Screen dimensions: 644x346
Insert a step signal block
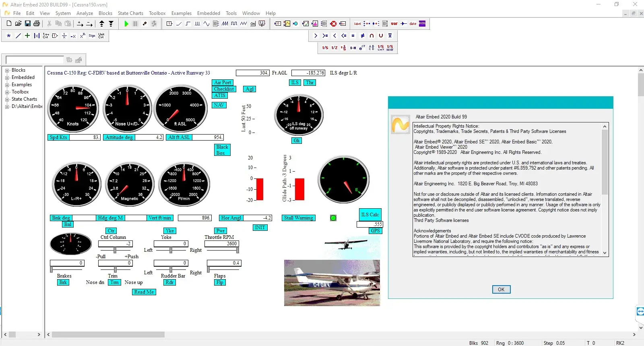tap(188, 24)
